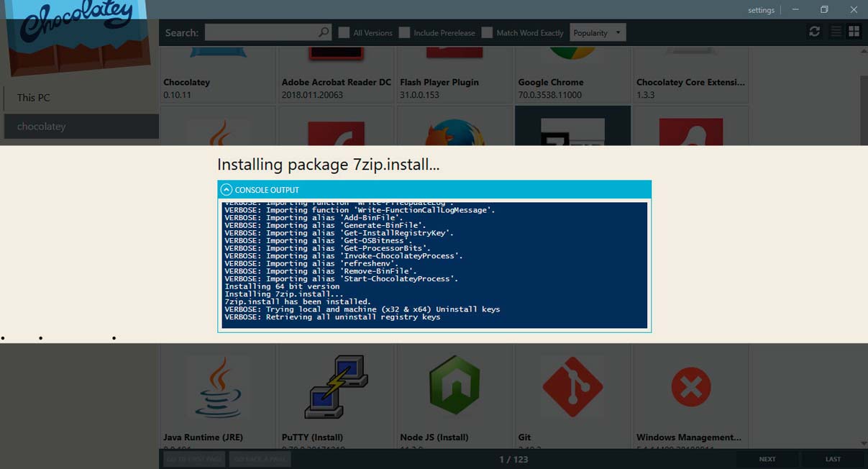Click the 'Installing package 7zip.install...' heading

point(328,165)
